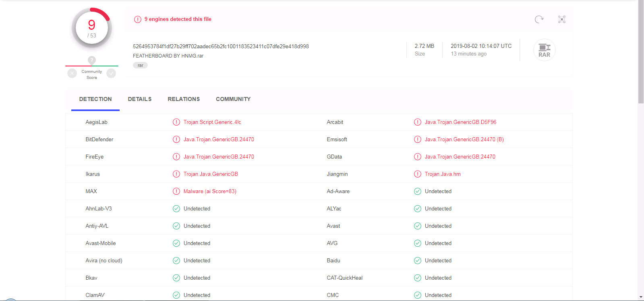Open the graph view icon beside reanalyze

562,19
